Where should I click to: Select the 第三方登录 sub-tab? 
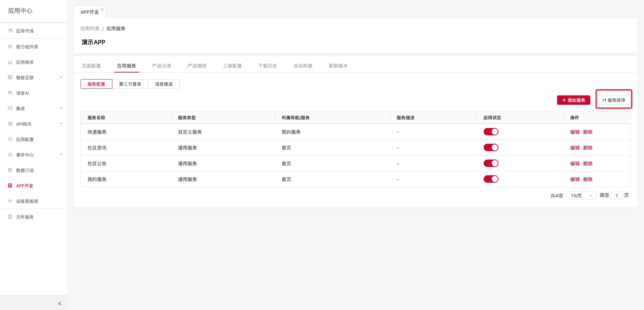(x=130, y=84)
